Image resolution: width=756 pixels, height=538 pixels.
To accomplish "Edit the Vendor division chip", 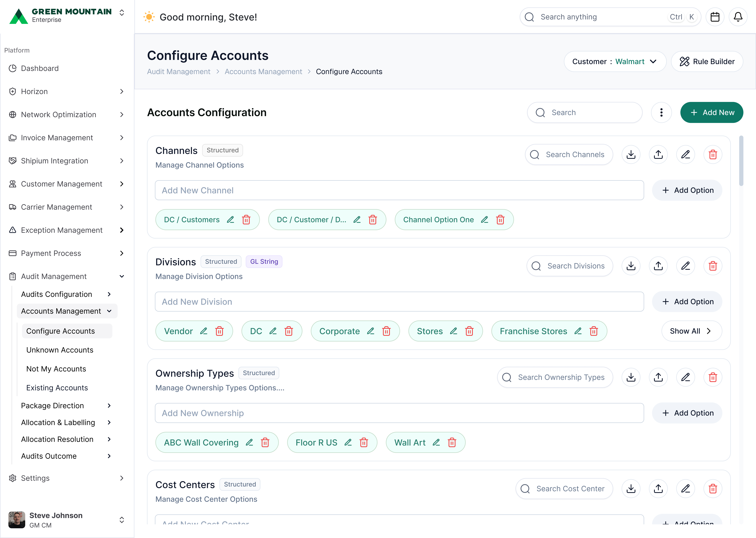I will pos(204,331).
